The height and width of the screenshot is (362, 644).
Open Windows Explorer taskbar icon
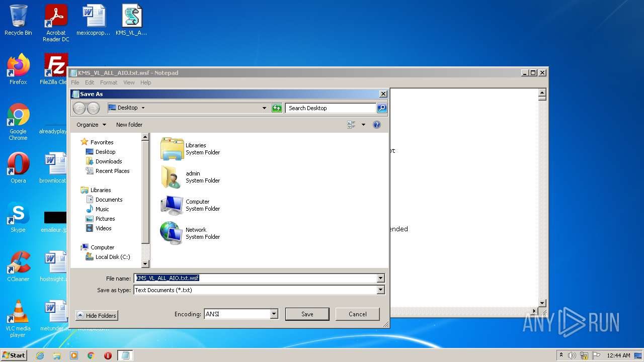coord(57,355)
